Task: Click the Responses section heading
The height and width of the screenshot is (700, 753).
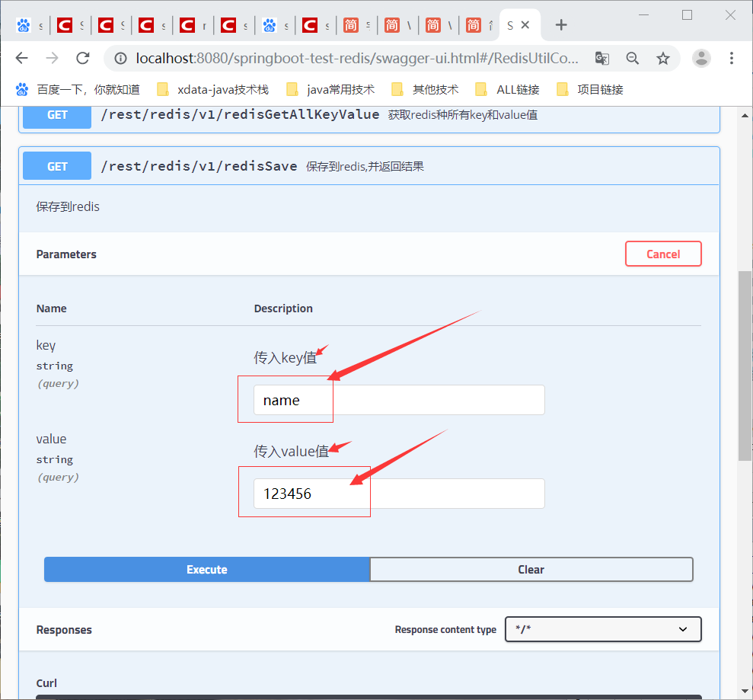Action: click(x=64, y=630)
